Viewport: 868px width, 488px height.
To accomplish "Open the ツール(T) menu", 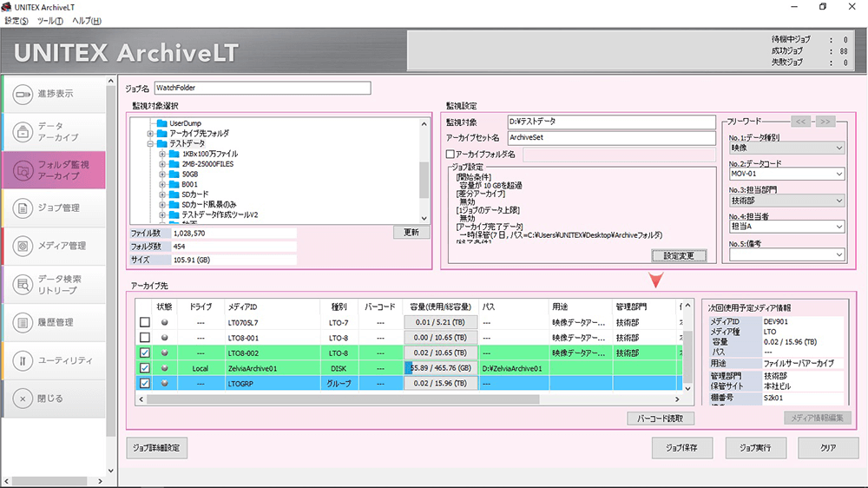I will tap(49, 21).
